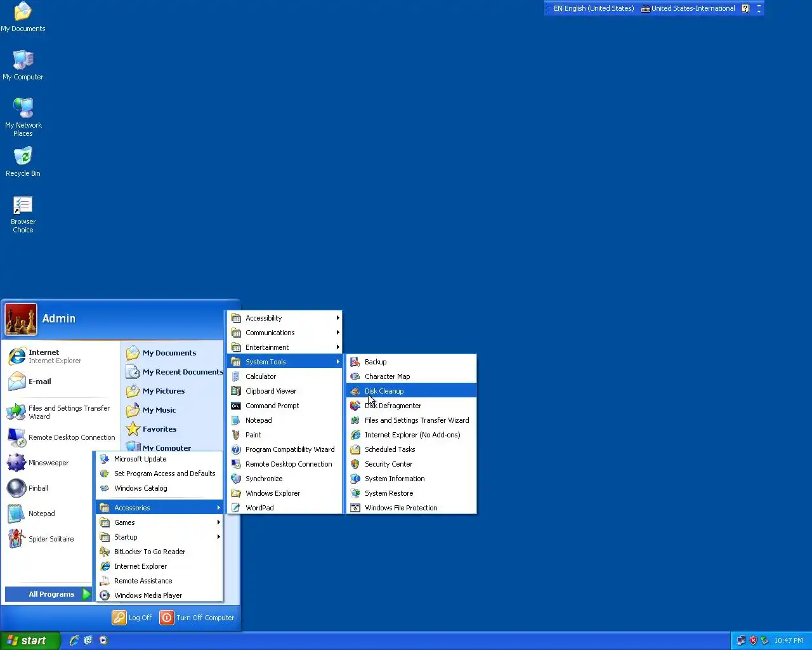Image resolution: width=812 pixels, height=650 pixels.
Task: Expand the Accessibility submenu
Action: (x=285, y=318)
